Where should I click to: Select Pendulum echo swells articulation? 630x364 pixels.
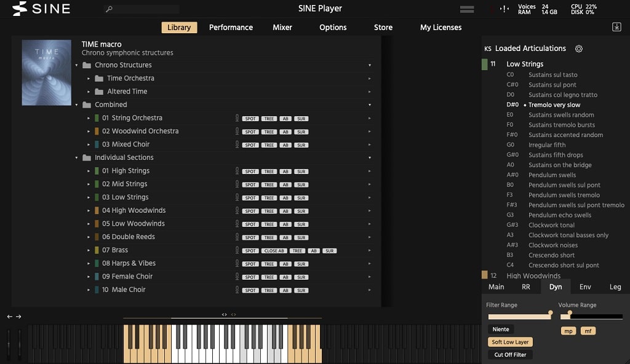560,215
